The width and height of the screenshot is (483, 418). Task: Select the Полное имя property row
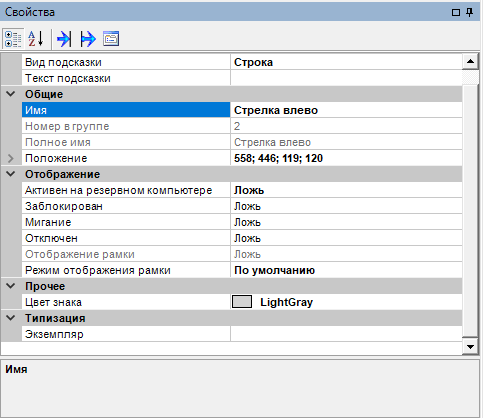click(242, 142)
